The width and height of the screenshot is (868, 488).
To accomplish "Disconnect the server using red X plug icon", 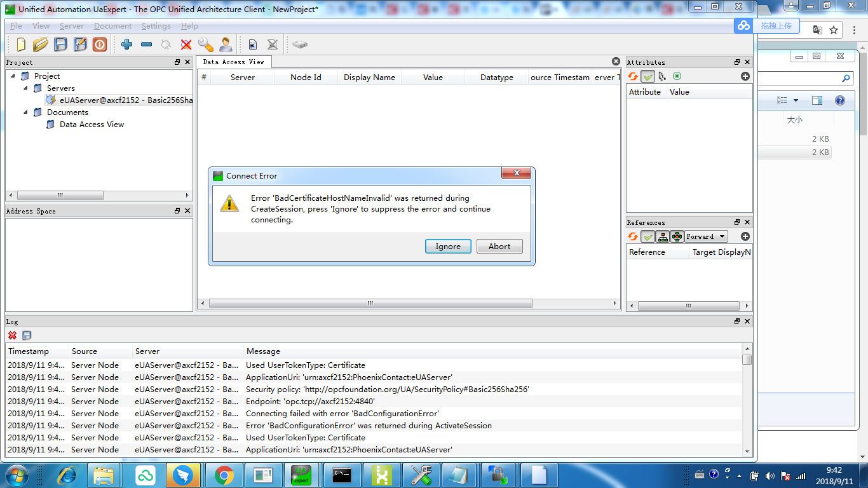I will point(186,44).
